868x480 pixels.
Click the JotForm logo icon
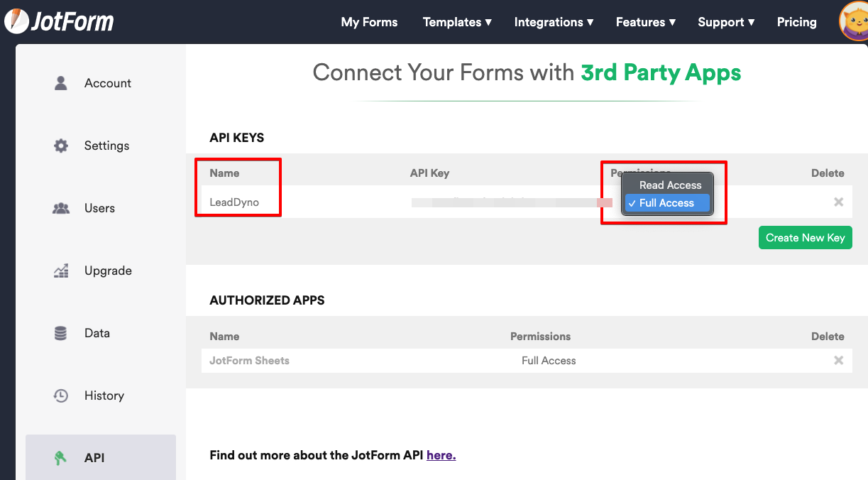16,21
